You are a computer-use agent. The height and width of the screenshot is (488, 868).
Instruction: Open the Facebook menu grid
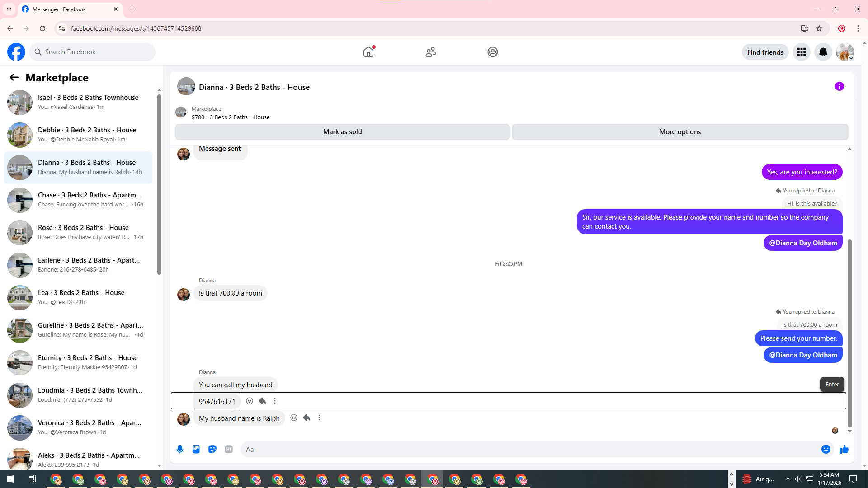pyautogui.click(x=801, y=52)
